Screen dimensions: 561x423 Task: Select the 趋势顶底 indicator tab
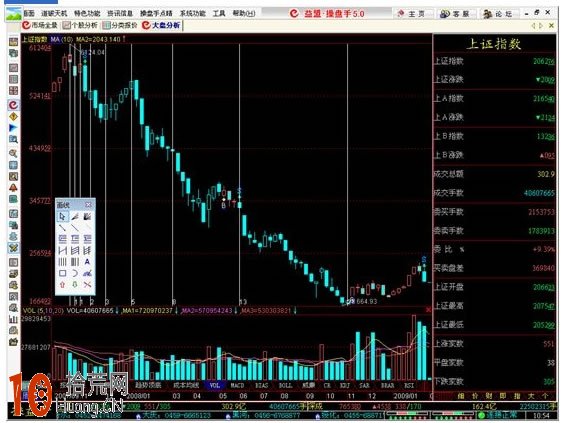tap(148, 385)
